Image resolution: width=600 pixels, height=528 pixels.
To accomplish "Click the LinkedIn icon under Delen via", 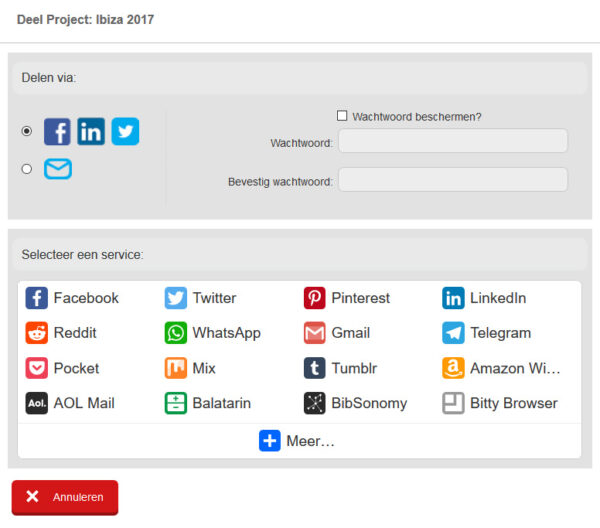I will pyautogui.click(x=91, y=132).
